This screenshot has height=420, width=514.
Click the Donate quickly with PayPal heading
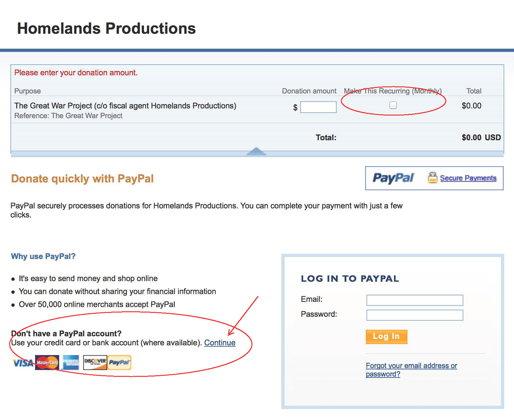click(x=82, y=179)
